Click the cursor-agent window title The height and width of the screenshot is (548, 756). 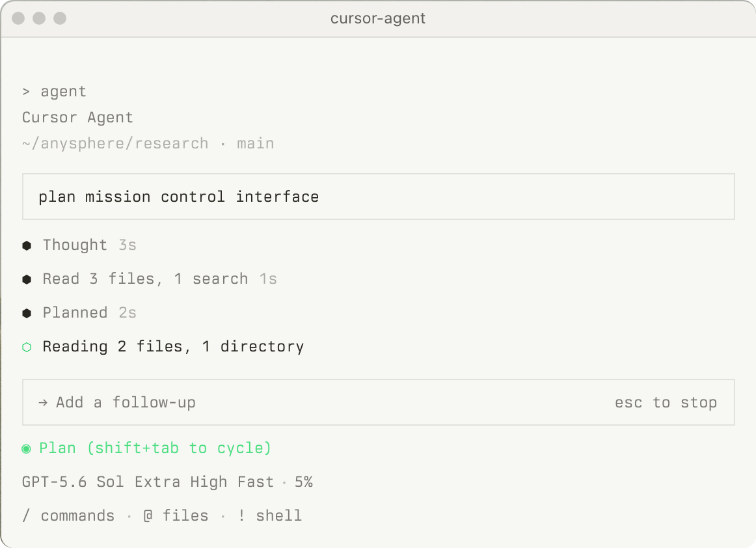[x=378, y=18]
